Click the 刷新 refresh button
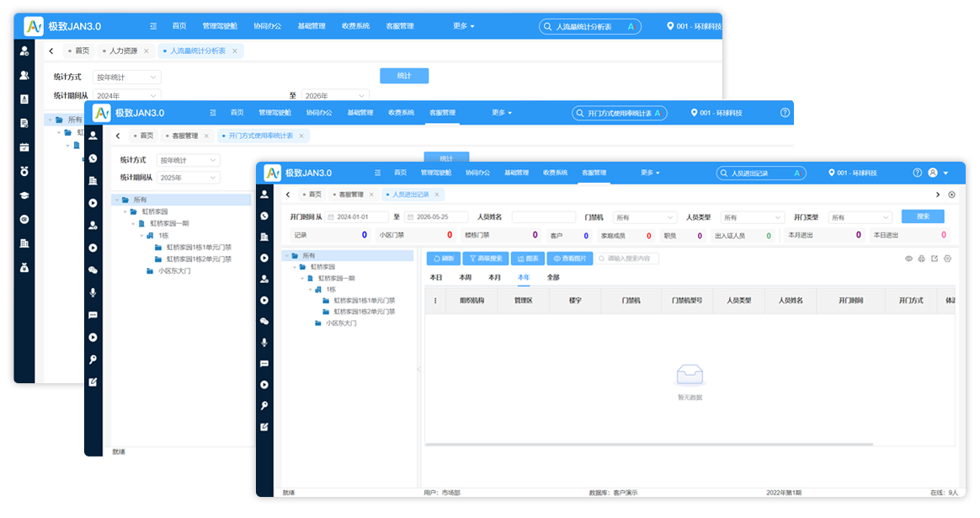 [444, 259]
